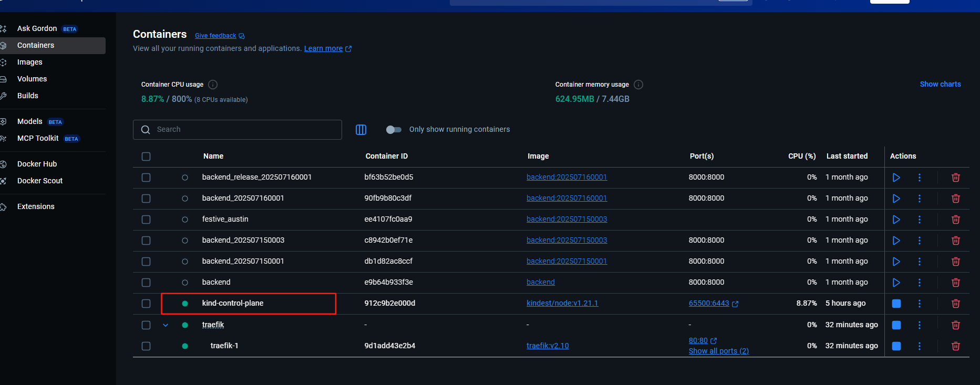The width and height of the screenshot is (980, 385).
Task: Open Ask Gordon in the sidebar
Action: point(53,28)
